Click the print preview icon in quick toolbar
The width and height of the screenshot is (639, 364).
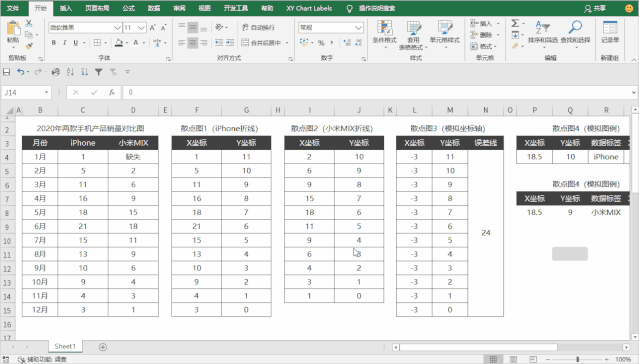pos(56,72)
